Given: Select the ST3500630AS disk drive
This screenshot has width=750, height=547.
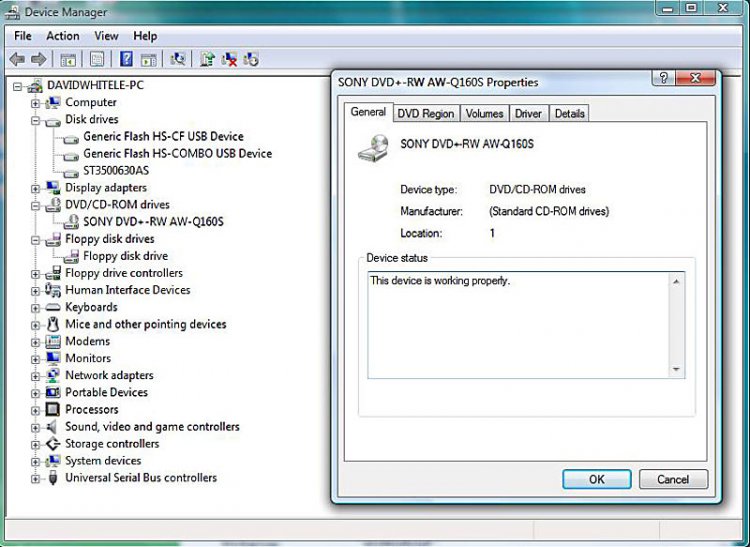Looking at the screenshot, I should (116, 171).
